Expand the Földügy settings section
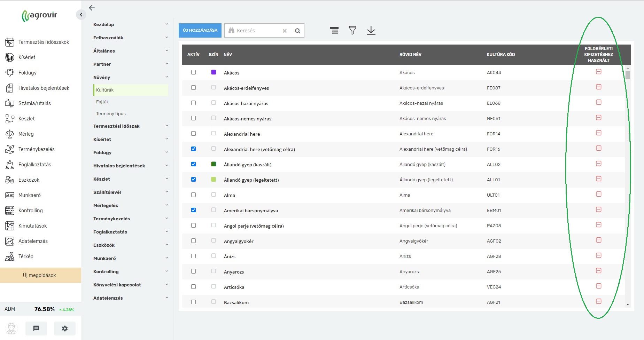Screen dimensions: 644x340 coord(130,152)
